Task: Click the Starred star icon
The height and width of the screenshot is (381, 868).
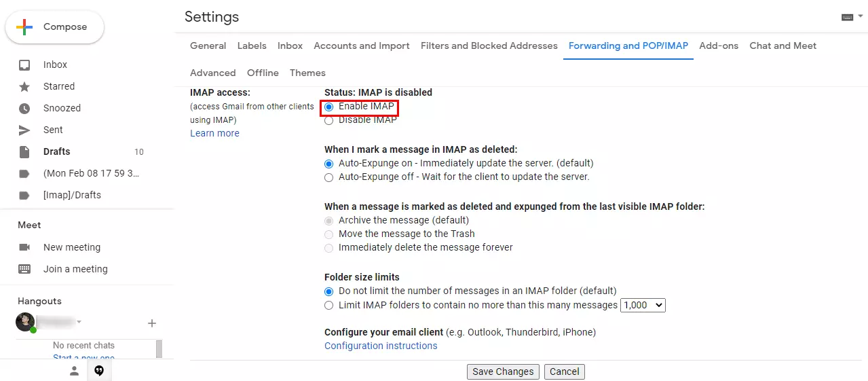Action: point(24,87)
